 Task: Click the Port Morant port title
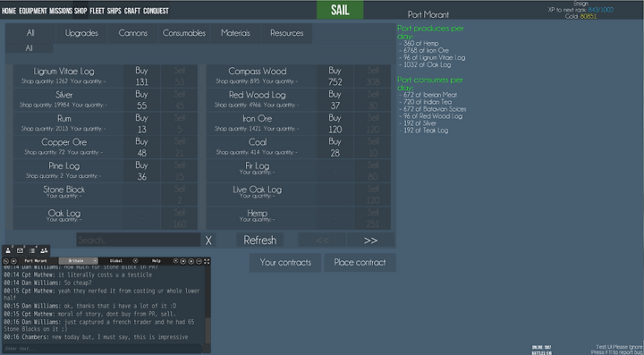(x=428, y=14)
